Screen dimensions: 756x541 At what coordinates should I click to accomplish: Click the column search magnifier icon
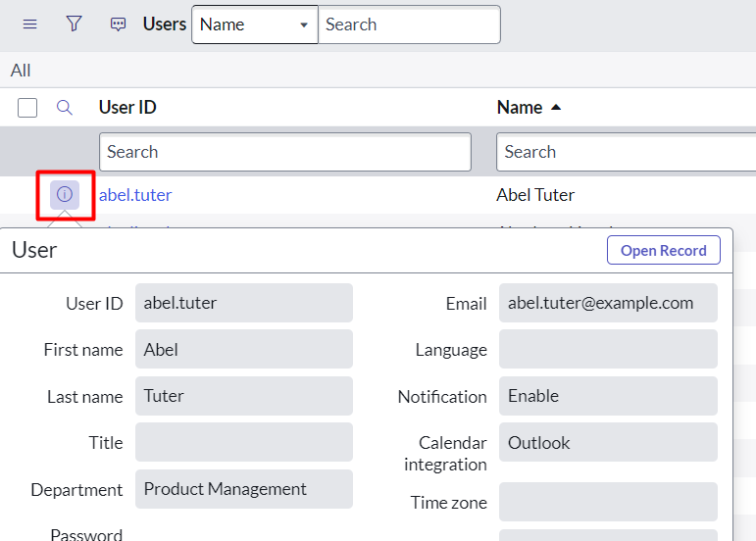[x=65, y=108]
